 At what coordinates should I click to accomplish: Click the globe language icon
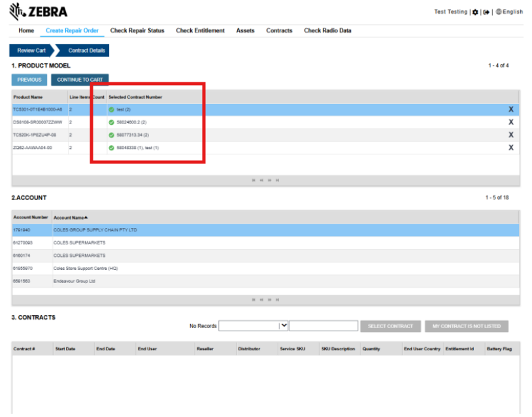tap(499, 12)
